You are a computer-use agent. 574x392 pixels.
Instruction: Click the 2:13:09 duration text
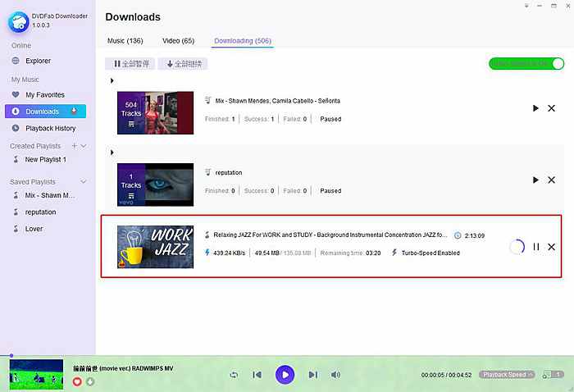pos(475,235)
